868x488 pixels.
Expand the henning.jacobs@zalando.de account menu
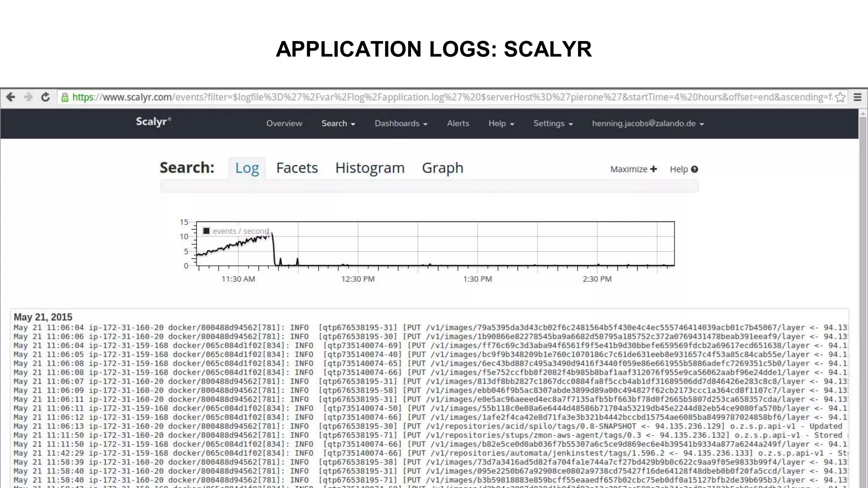click(647, 123)
